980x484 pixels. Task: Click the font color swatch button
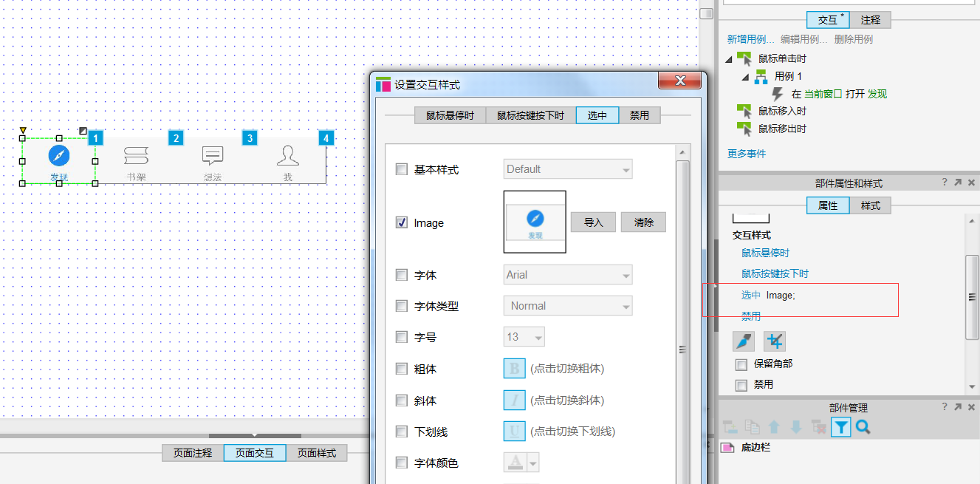[x=515, y=463]
